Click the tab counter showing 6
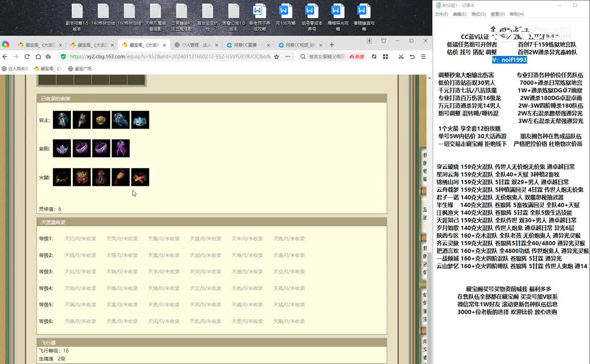The image size is (590, 364). (369, 41)
